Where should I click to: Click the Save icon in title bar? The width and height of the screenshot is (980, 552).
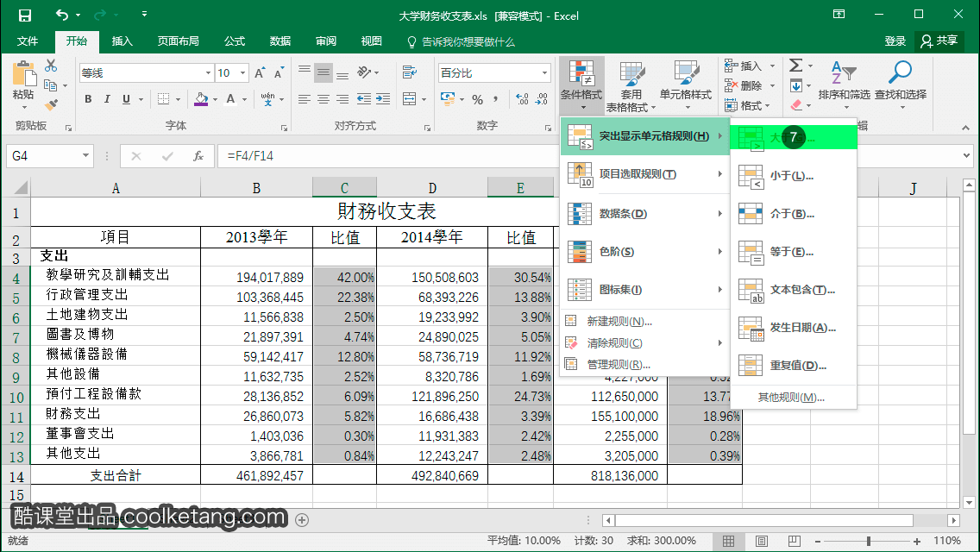click(24, 15)
